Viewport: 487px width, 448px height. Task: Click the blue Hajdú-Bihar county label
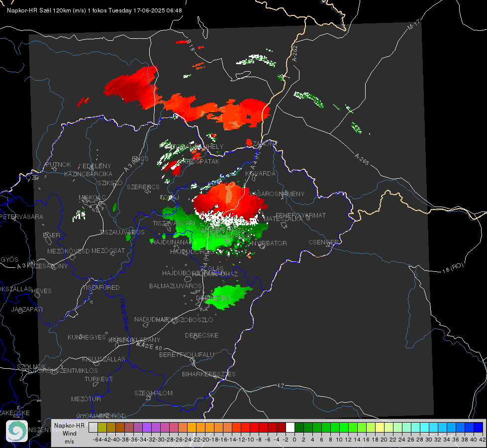pos(124,315)
